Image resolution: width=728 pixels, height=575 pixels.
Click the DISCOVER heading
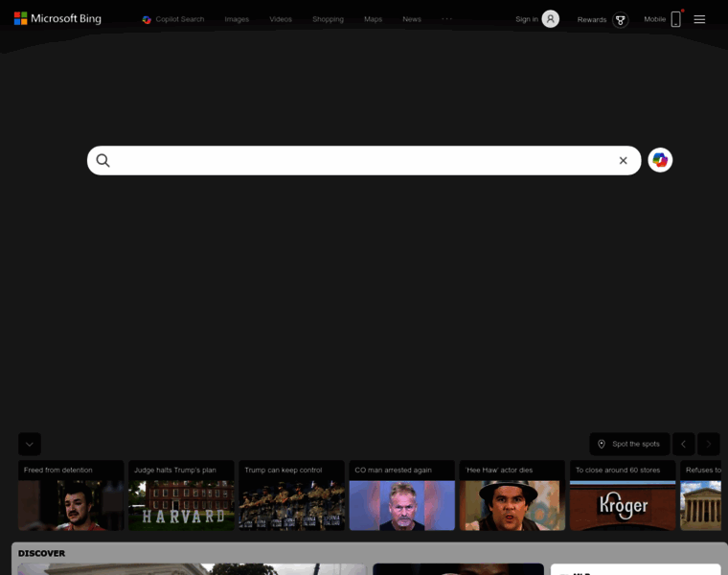click(x=42, y=553)
